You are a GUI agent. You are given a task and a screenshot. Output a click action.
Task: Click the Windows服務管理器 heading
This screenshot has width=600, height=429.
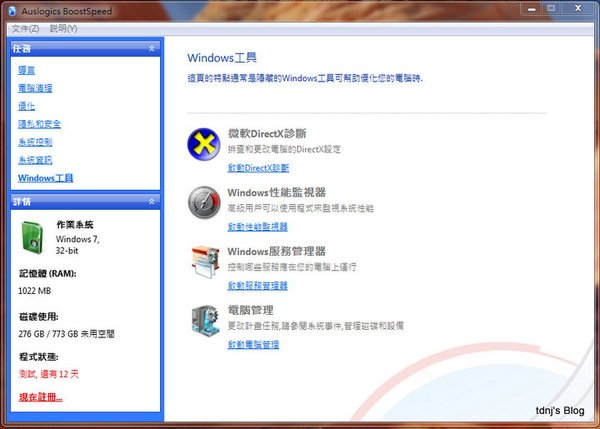[x=277, y=251]
